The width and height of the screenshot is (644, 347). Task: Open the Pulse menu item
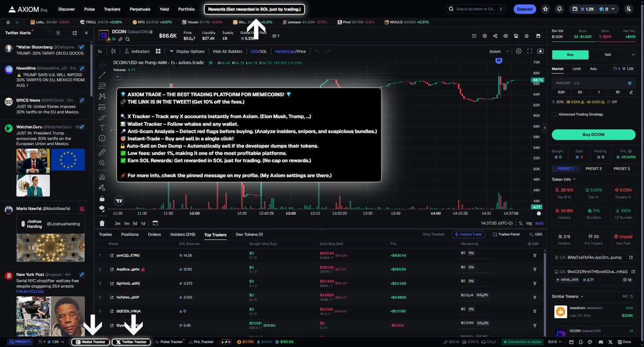tap(90, 9)
